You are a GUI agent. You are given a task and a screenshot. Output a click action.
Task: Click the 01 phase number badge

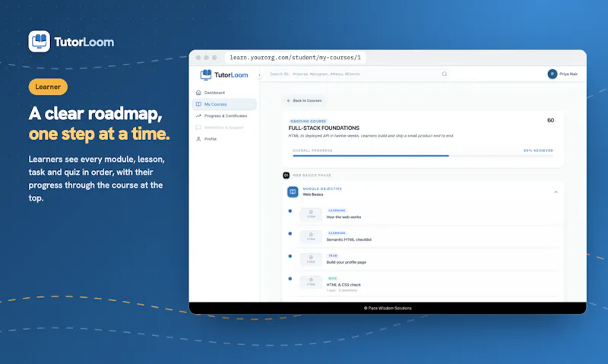point(287,176)
